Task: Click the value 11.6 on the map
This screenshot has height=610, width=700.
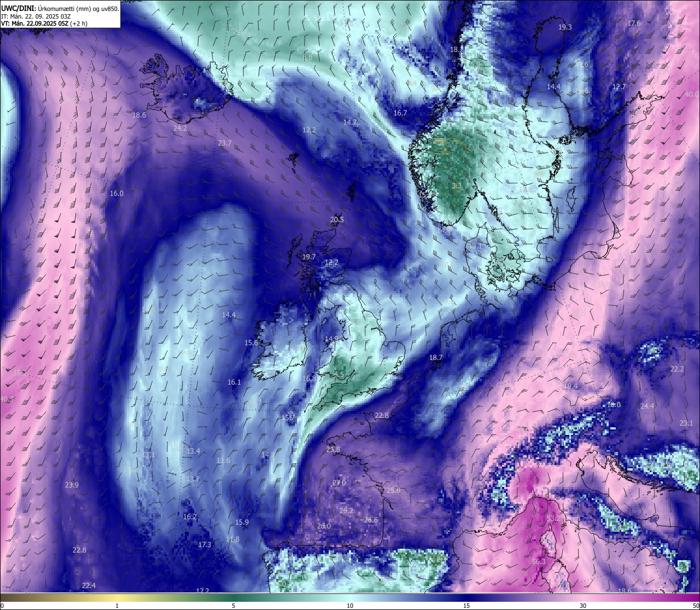Action: (x=223, y=461)
